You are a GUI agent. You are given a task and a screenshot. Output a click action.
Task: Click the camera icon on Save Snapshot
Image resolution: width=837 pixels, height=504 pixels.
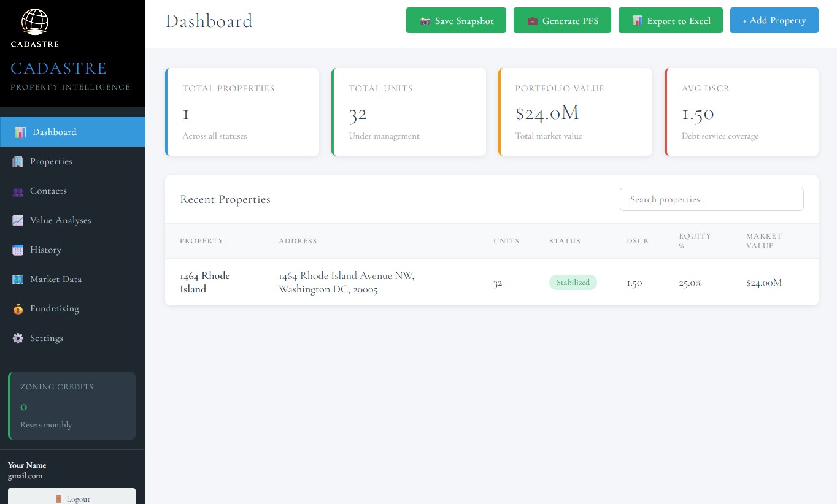click(x=426, y=20)
